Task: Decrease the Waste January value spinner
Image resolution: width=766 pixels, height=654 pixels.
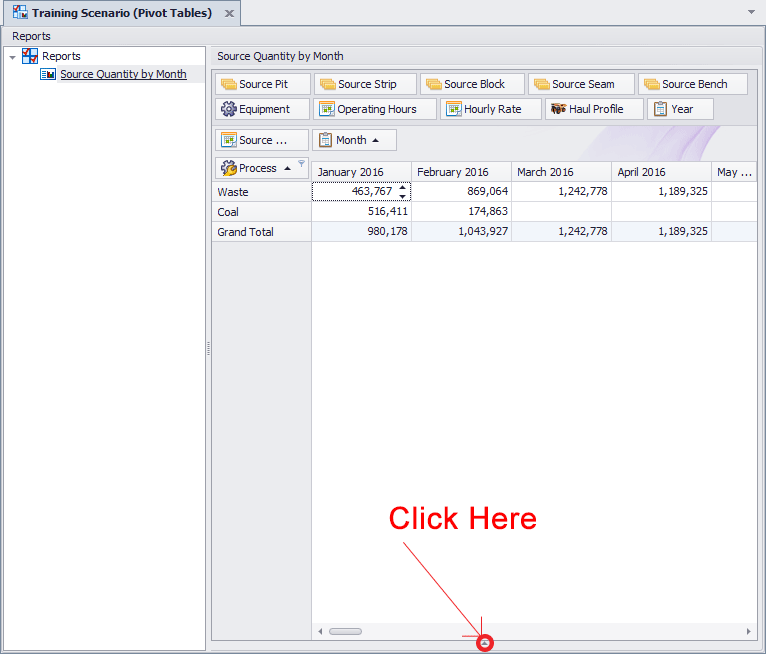Action: click(x=403, y=196)
